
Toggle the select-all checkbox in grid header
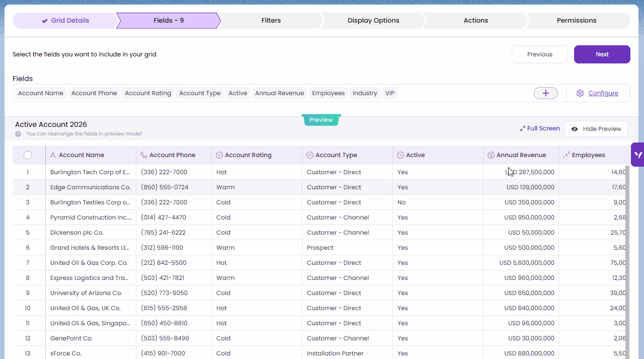click(28, 155)
